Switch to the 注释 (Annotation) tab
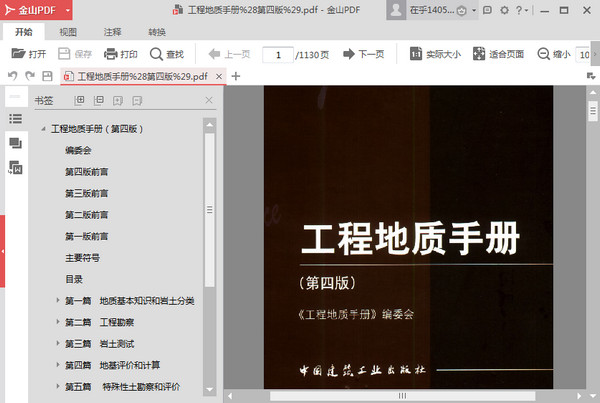This screenshot has height=403, width=600. pos(112,32)
